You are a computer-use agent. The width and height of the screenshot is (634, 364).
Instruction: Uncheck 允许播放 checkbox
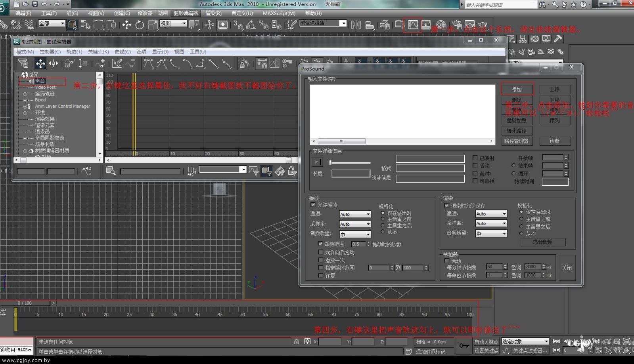point(313,205)
